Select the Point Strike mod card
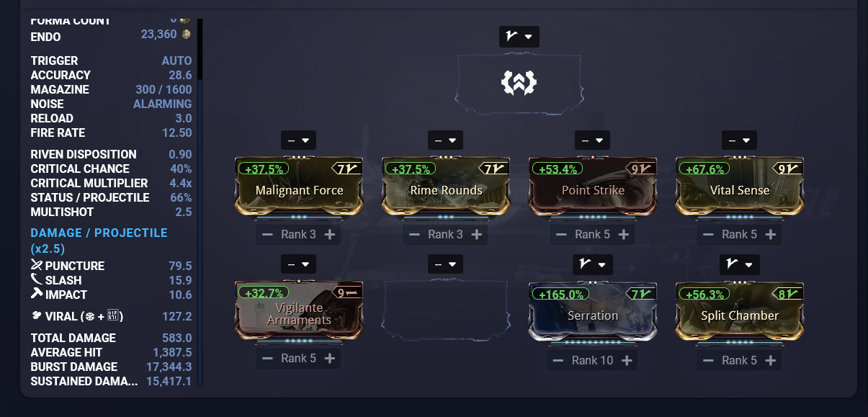Image resolution: width=868 pixels, height=417 pixels. 593,186
